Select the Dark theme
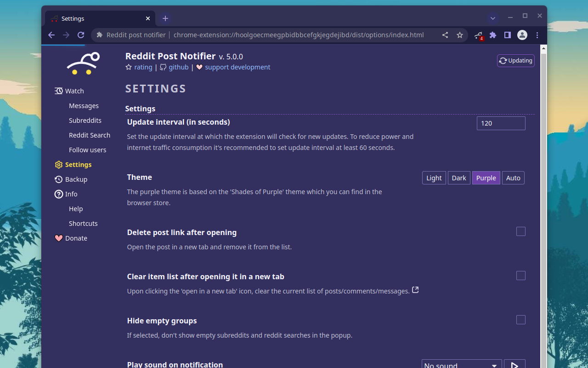Viewport: 588px width, 368px height. pyautogui.click(x=459, y=178)
